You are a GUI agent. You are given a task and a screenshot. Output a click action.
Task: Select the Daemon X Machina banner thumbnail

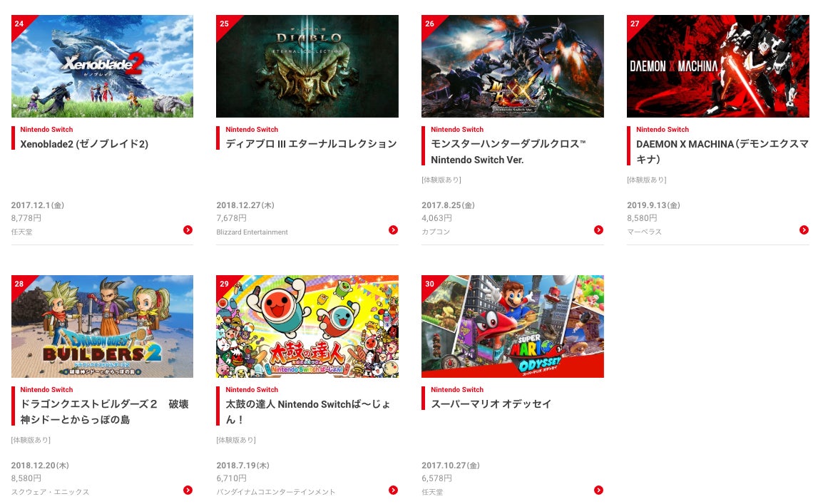718,66
